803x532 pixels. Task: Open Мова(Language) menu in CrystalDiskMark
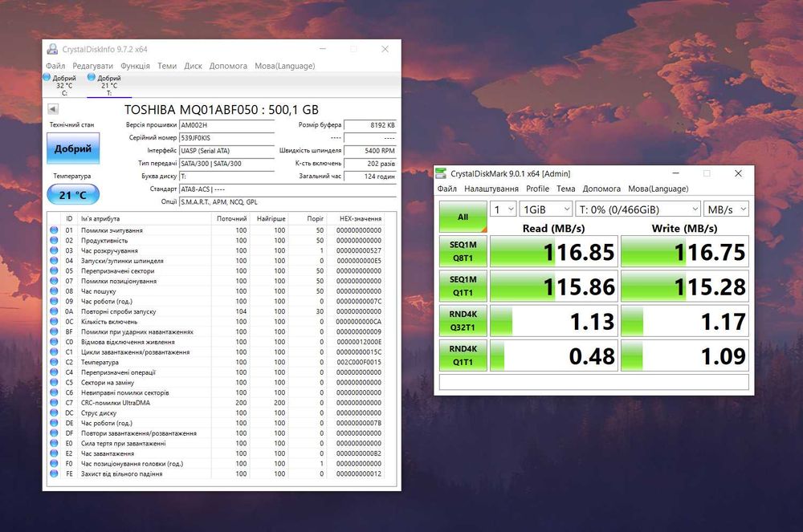coord(658,189)
